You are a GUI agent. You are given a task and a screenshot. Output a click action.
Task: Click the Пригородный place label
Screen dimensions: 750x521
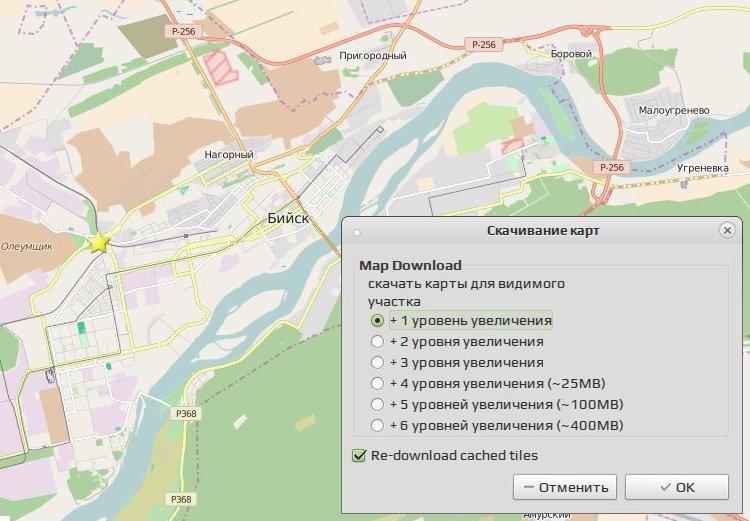pyautogui.click(x=373, y=55)
